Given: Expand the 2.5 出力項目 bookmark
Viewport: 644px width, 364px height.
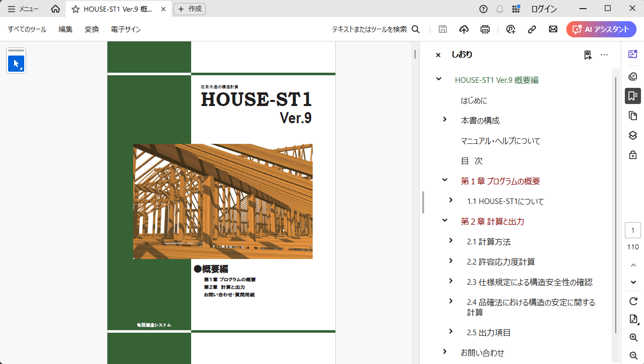Looking at the screenshot, I should coord(451,332).
